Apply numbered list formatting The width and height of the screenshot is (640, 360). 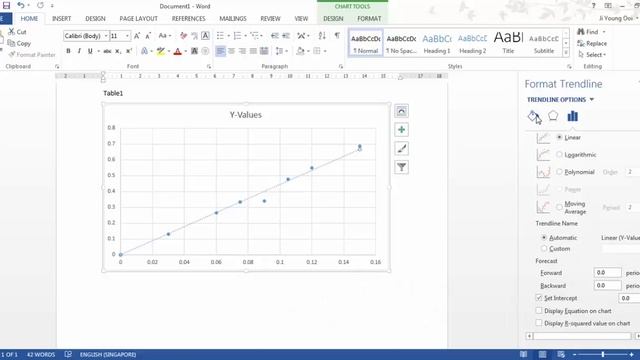238,36
